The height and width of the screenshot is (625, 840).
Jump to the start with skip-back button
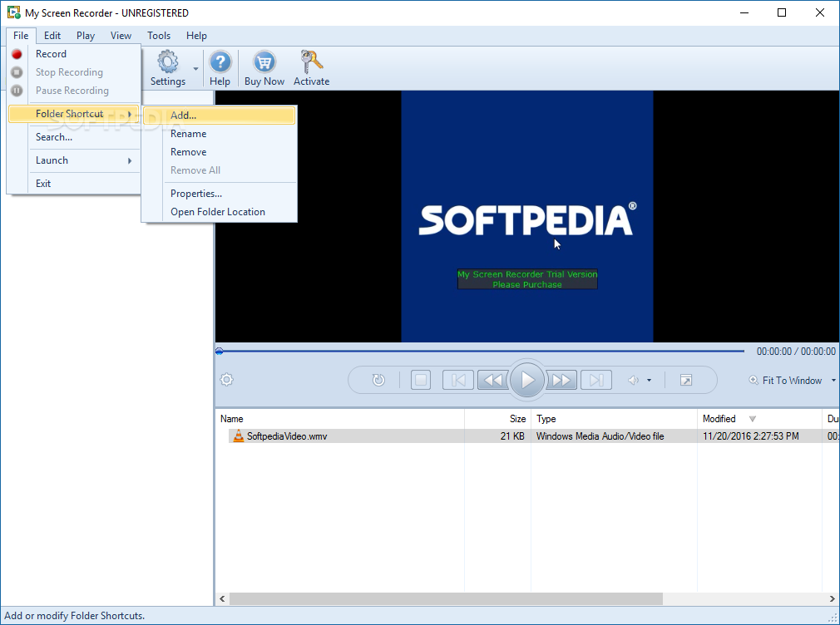[458, 381]
